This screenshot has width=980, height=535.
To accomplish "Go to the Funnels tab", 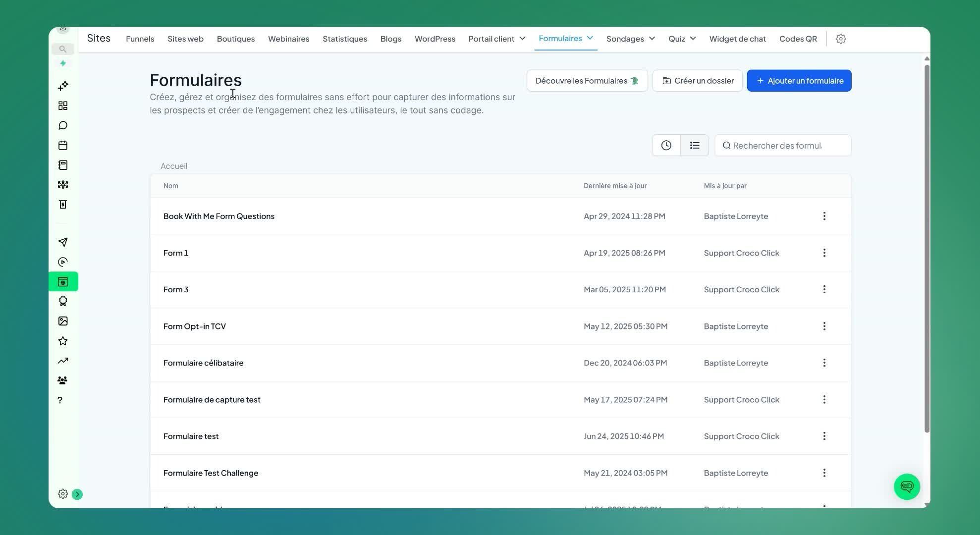I will coord(140,39).
